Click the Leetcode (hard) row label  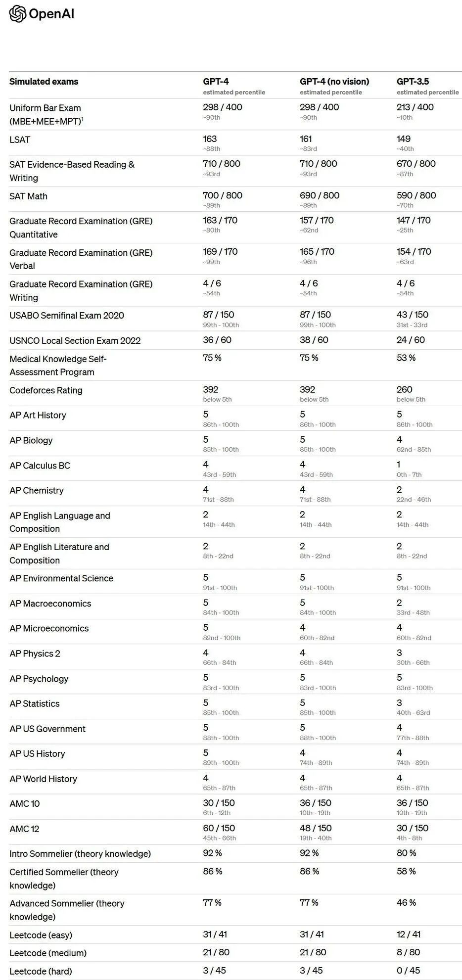tap(41, 971)
